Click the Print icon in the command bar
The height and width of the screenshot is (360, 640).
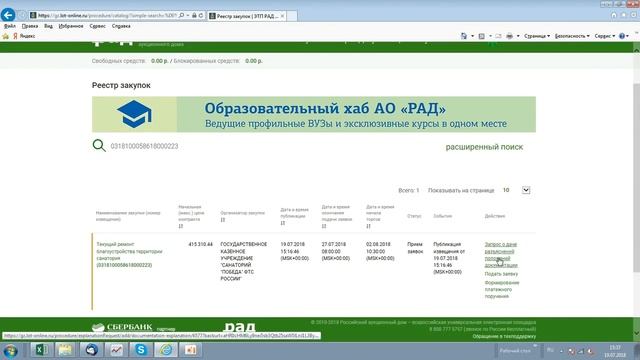pos(509,36)
